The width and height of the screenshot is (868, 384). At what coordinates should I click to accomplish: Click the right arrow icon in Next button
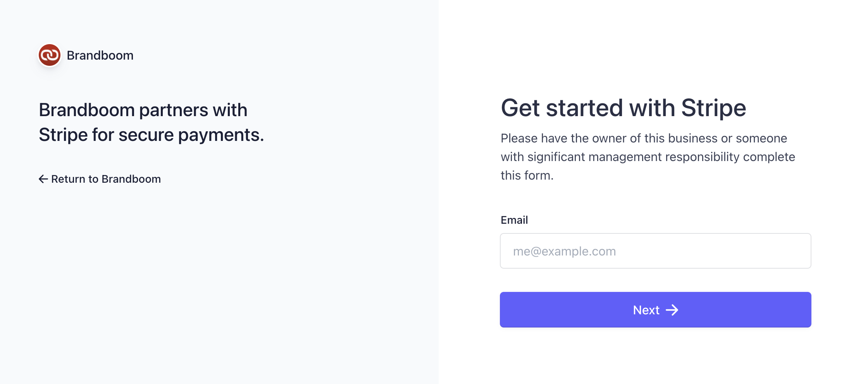tap(672, 310)
